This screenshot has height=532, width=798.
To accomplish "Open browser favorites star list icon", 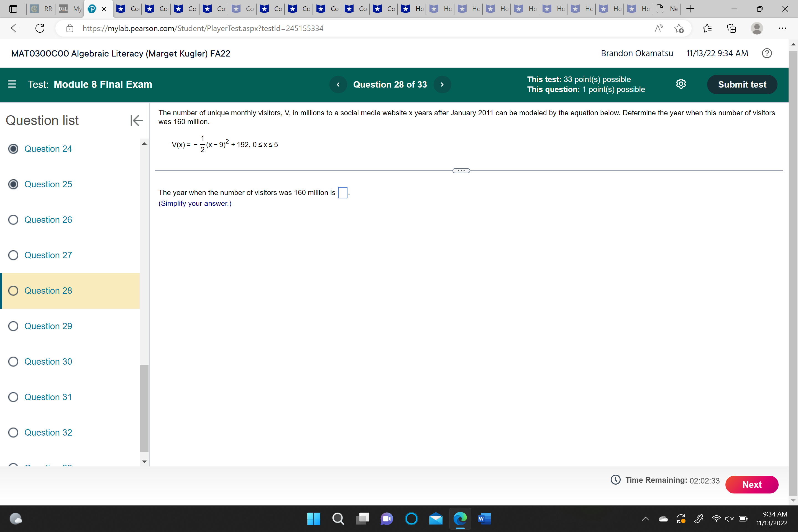I will point(707,28).
